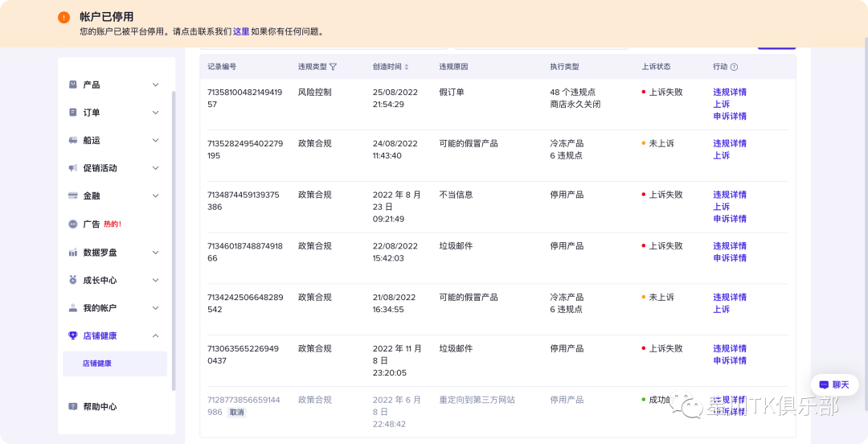
Task: Click the 订单 document icon
Action: 72,112
